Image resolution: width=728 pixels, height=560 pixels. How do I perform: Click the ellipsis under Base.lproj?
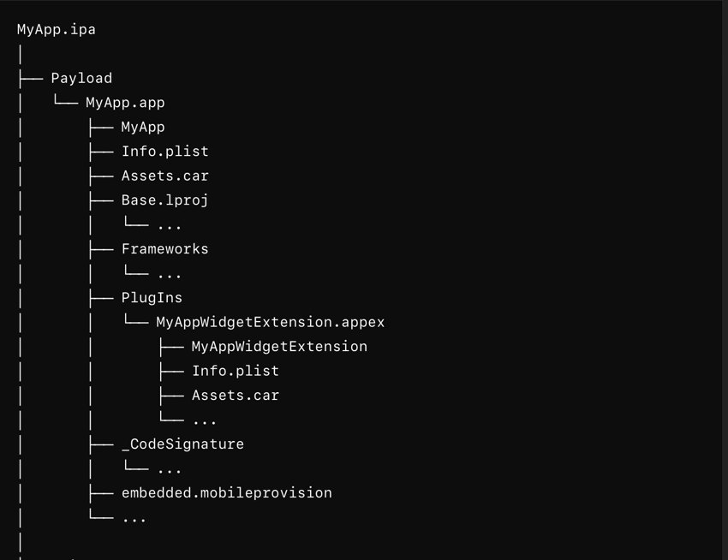pos(169,225)
